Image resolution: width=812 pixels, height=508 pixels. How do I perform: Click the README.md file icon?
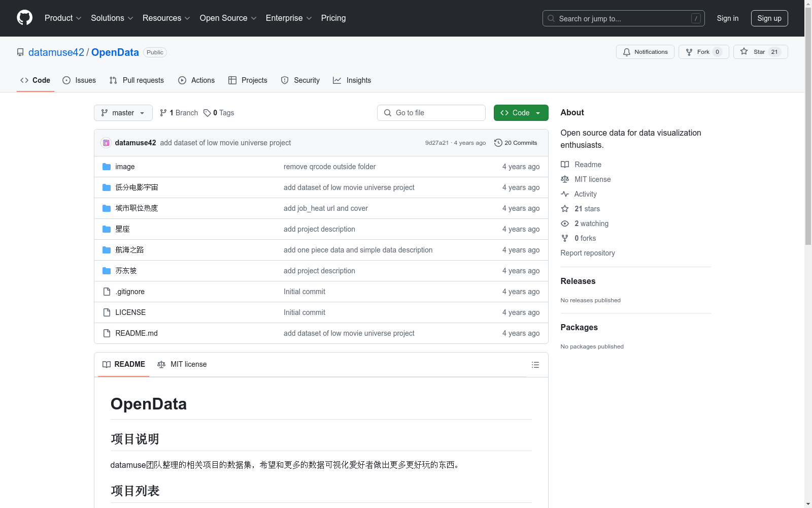click(107, 333)
